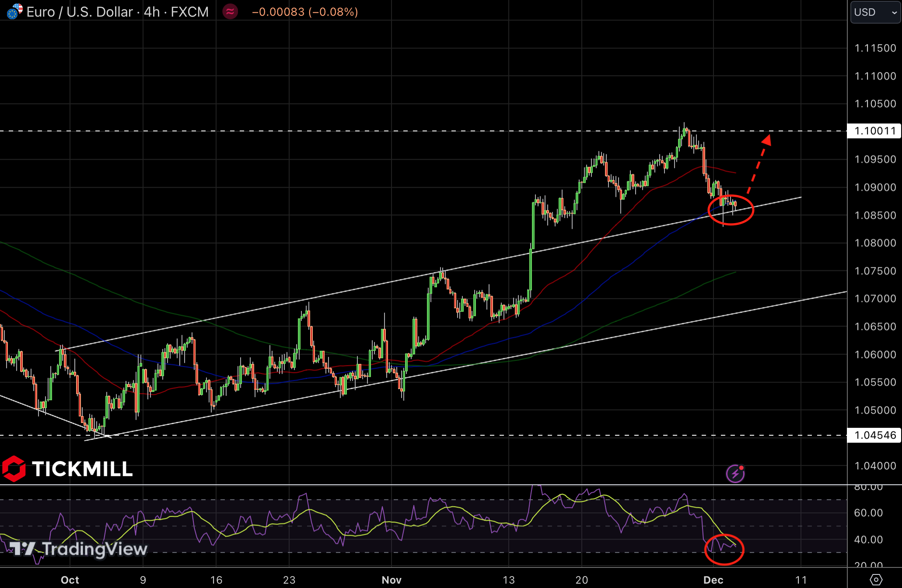
Task: Click the 1.04546 price level label
Action: (874, 435)
